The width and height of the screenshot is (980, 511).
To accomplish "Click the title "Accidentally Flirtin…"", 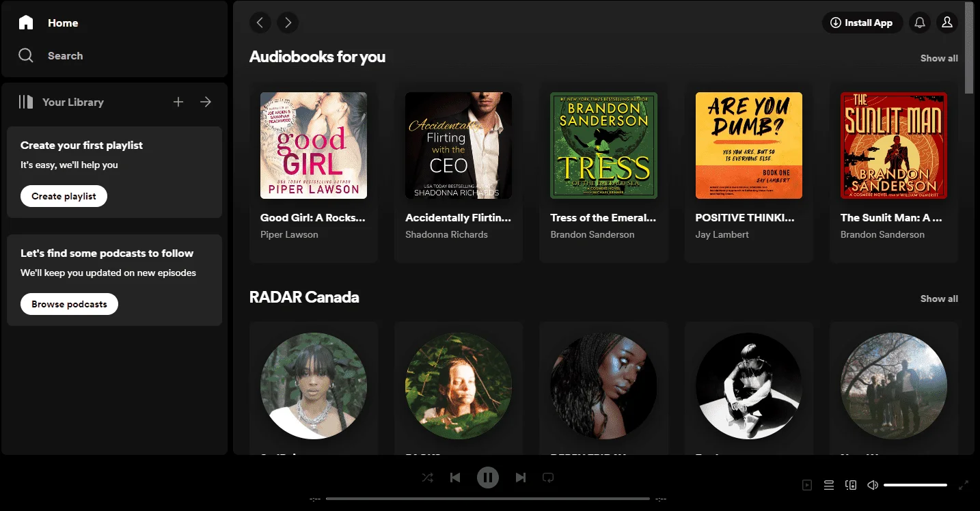I will click(458, 218).
